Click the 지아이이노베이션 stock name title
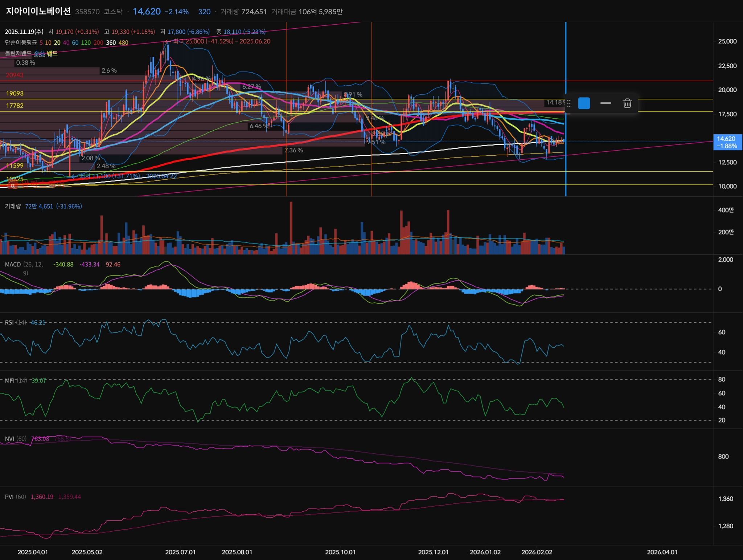 (38, 11)
